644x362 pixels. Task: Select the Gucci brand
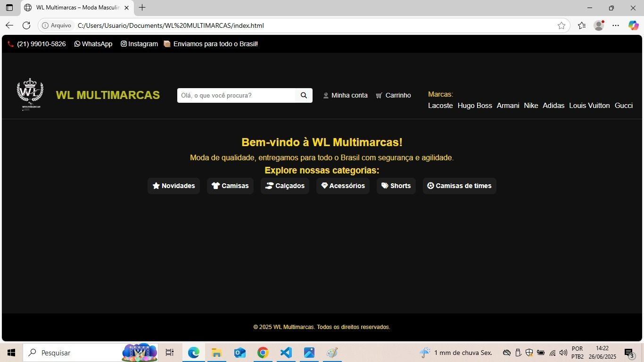click(624, 106)
